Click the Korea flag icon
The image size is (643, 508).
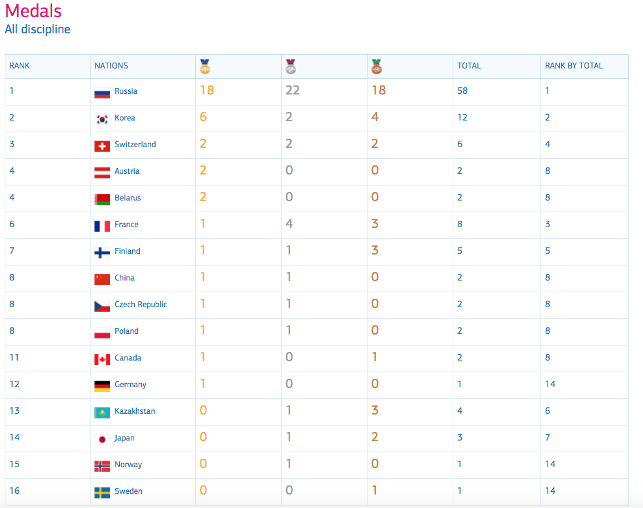tap(101, 118)
